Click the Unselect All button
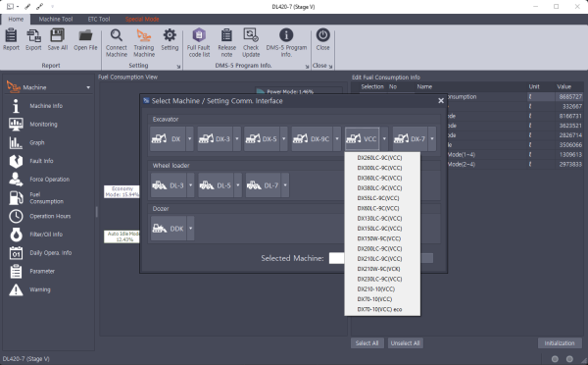The image size is (588, 365). tap(405, 343)
